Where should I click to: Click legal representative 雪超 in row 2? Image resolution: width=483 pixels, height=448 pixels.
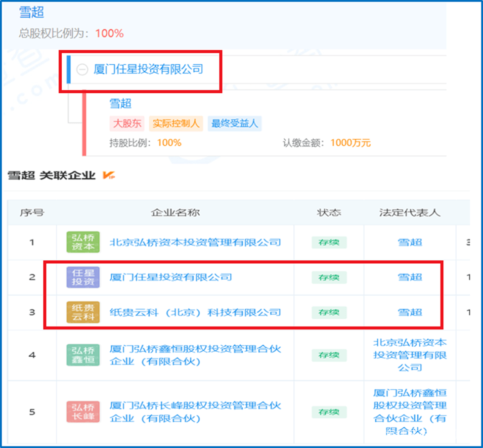(410, 277)
